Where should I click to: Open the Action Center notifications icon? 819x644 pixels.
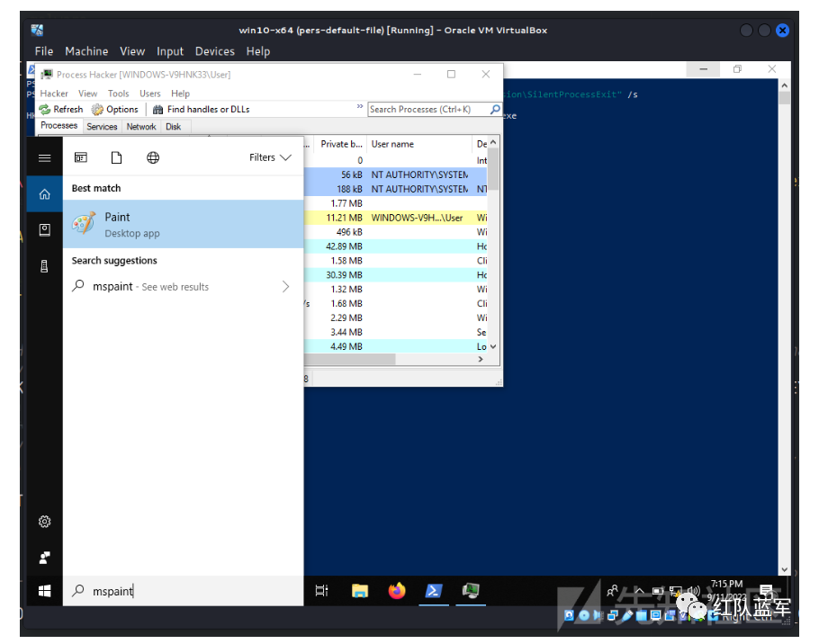click(x=766, y=591)
